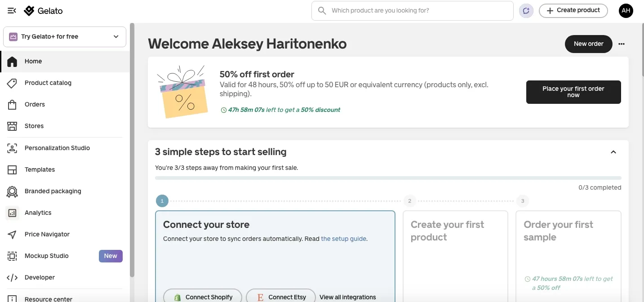Open the sync refresh icon near search

click(526, 11)
